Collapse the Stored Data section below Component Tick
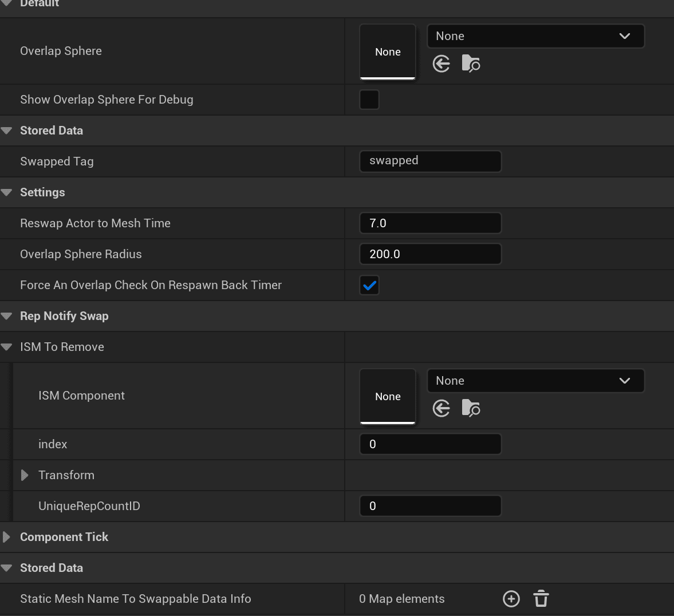The image size is (674, 616). point(6,568)
